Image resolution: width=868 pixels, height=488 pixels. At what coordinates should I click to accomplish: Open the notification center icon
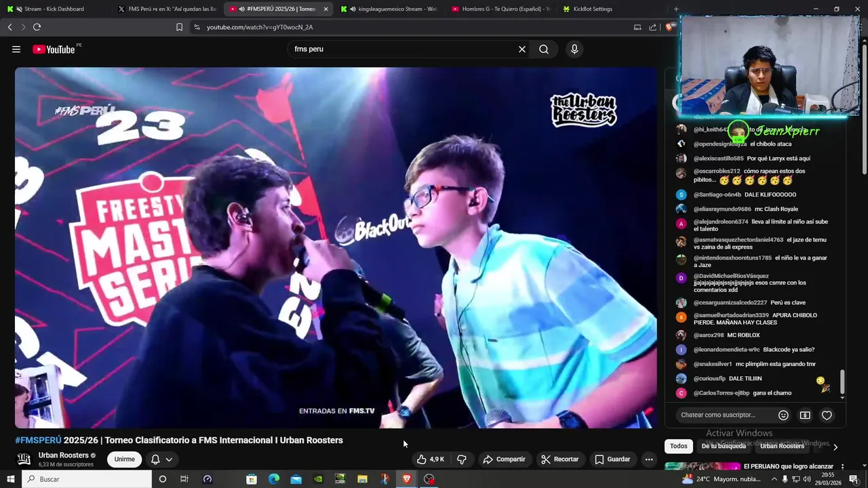tap(854, 479)
